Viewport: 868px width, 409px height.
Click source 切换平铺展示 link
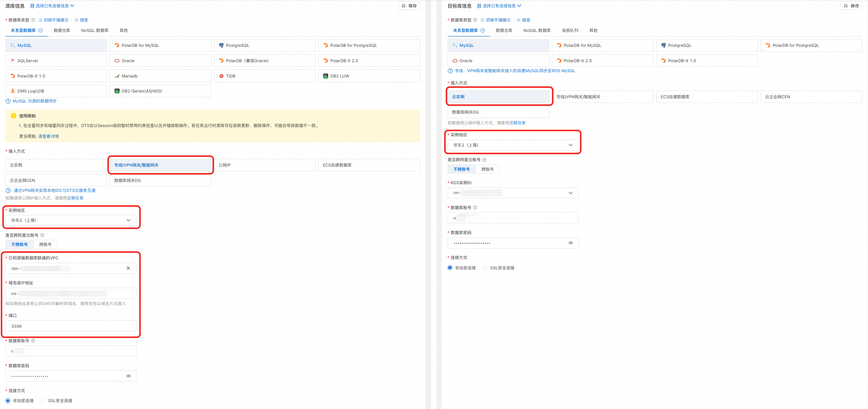click(x=53, y=20)
